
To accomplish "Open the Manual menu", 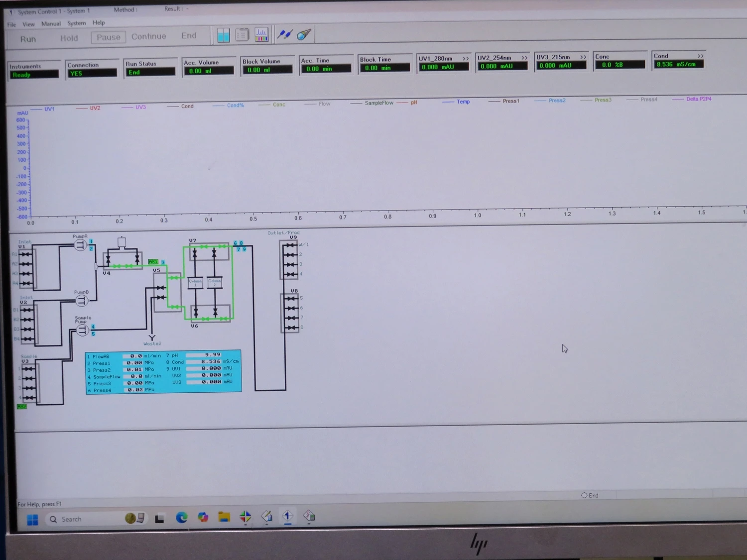I will pyautogui.click(x=51, y=23).
